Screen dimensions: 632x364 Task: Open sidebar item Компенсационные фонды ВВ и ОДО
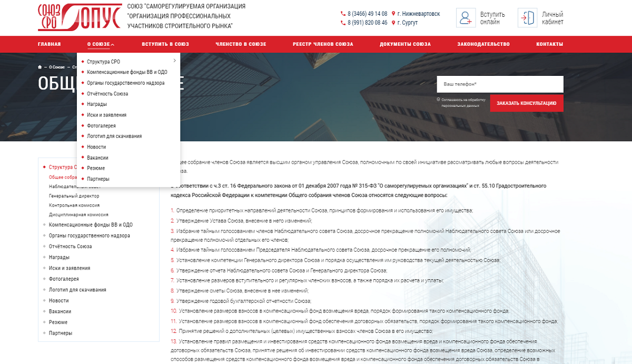click(91, 225)
